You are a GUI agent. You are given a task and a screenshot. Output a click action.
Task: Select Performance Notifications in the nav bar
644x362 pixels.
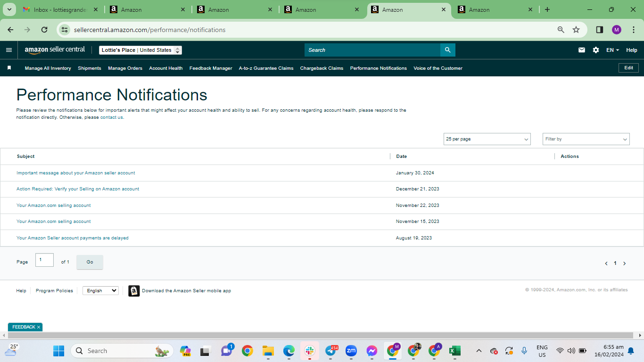tap(379, 68)
